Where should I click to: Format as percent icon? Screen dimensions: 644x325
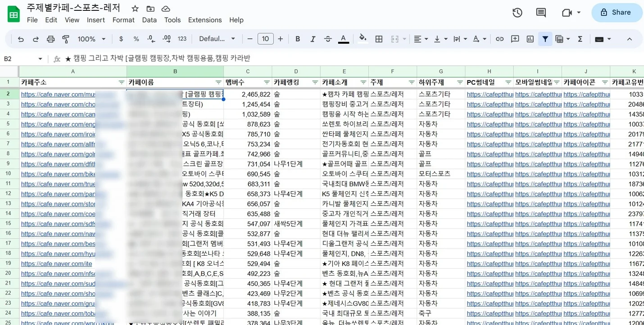click(136, 39)
